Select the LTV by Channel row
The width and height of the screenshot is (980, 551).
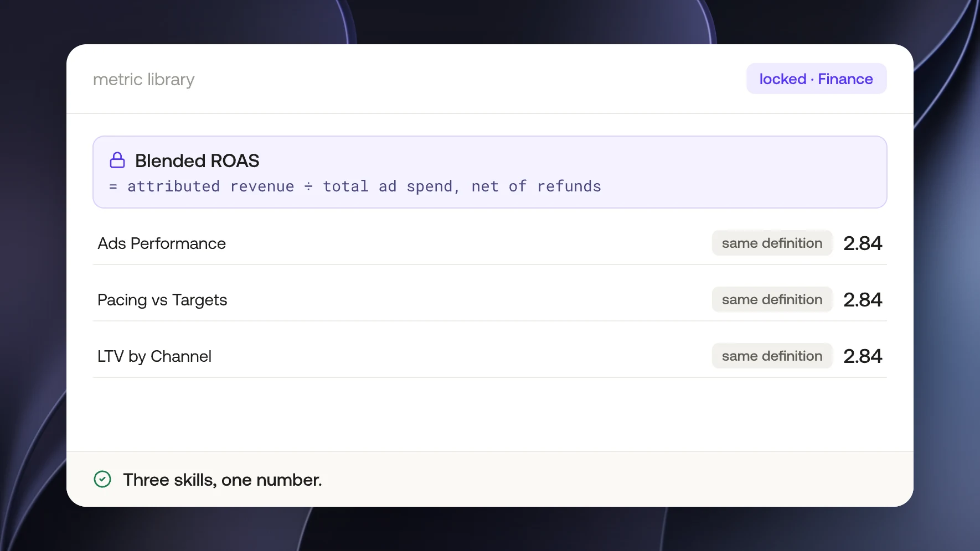490,356
